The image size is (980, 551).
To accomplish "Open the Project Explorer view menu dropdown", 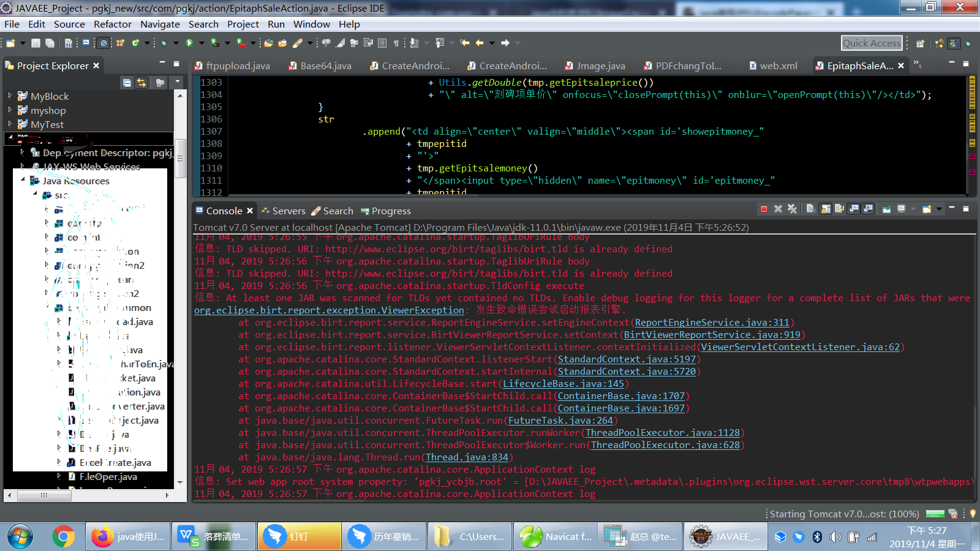I will [178, 82].
